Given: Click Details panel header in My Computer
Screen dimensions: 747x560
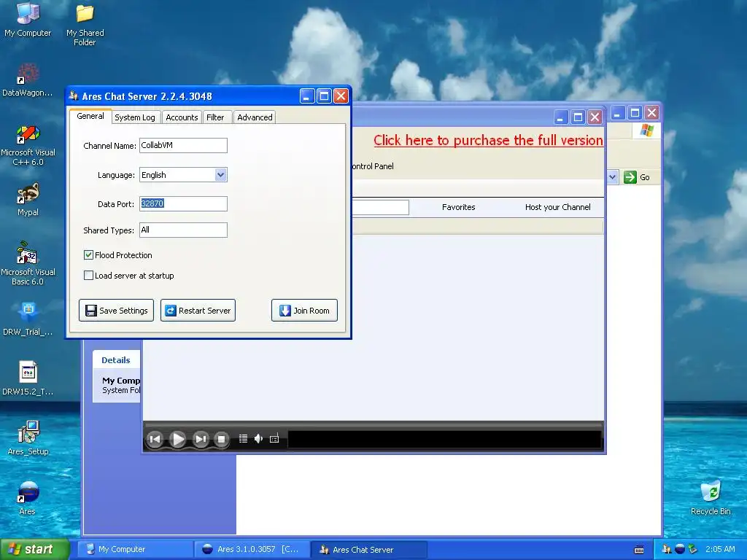Looking at the screenshot, I should [116, 360].
